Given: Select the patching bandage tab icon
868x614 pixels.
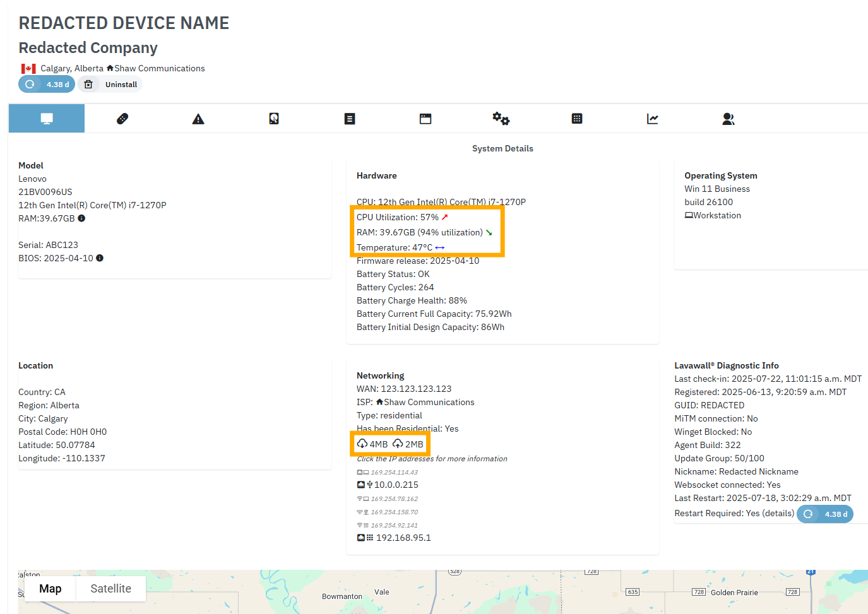Looking at the screenshot, I should (122, 118).
